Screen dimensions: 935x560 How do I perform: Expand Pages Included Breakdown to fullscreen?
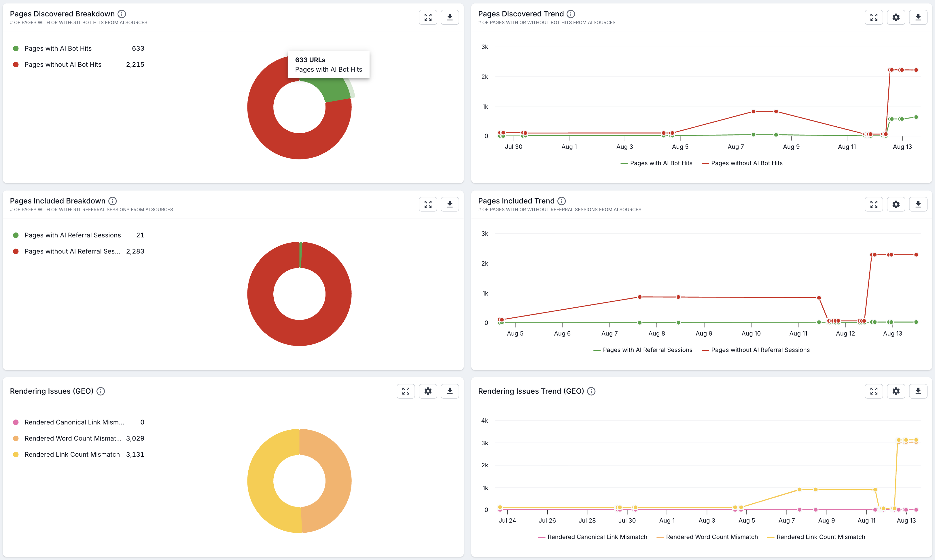click(x=428, y=204)
